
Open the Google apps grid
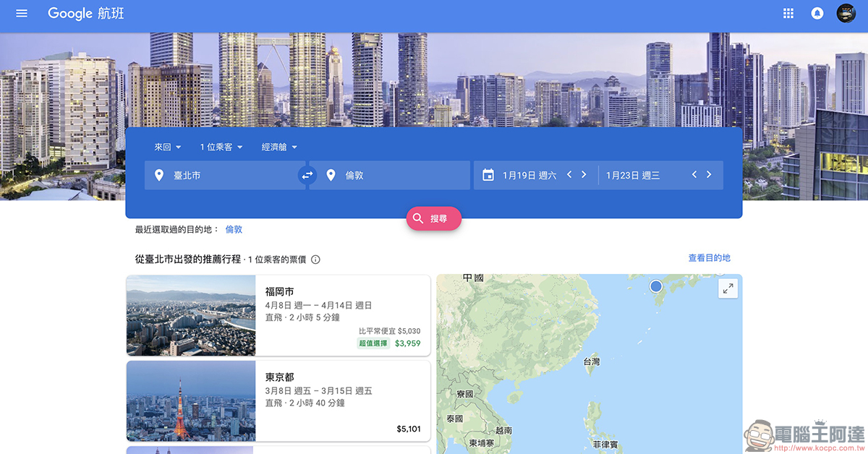pos(788,13)
